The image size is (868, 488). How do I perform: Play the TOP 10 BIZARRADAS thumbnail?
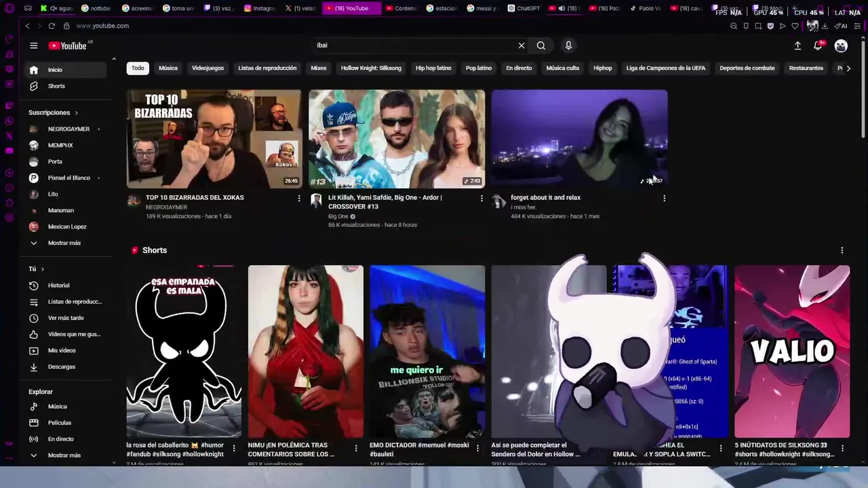[x=214, y=138]
